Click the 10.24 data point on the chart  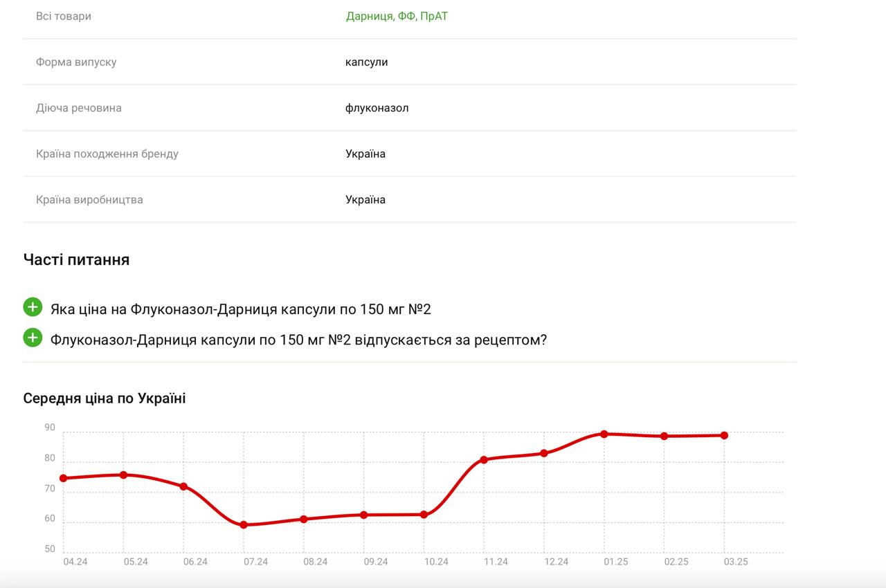pyautogui.click(x=424, y=515)
